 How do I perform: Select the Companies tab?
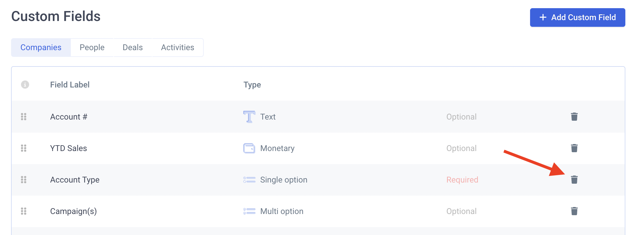pos(41,48)
